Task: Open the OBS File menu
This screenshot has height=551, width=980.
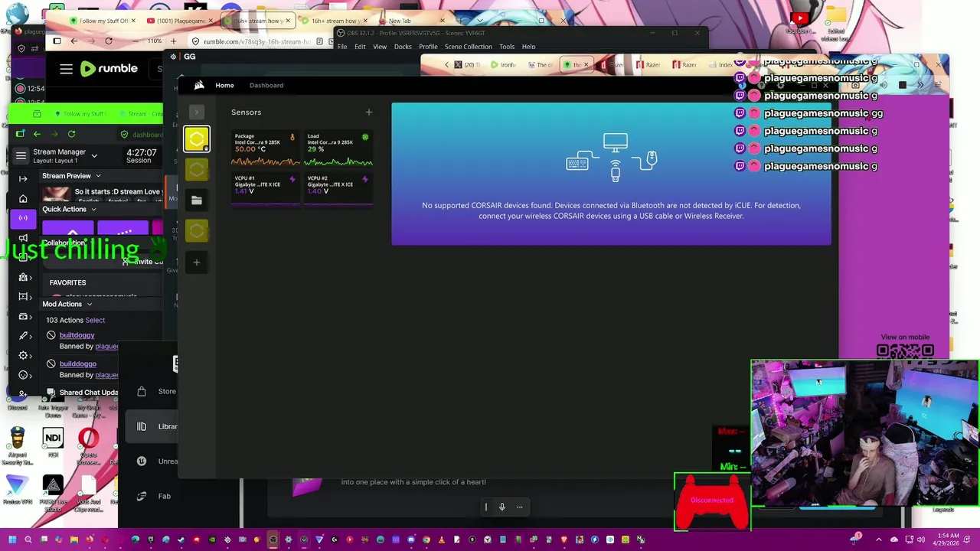Action: click(342, 47)
